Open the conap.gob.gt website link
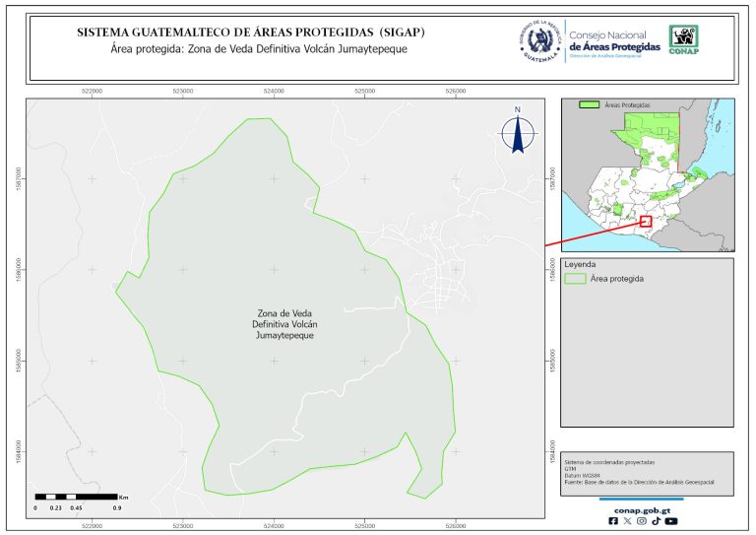This screenshot has height=535, width=756. click(642, 510)
